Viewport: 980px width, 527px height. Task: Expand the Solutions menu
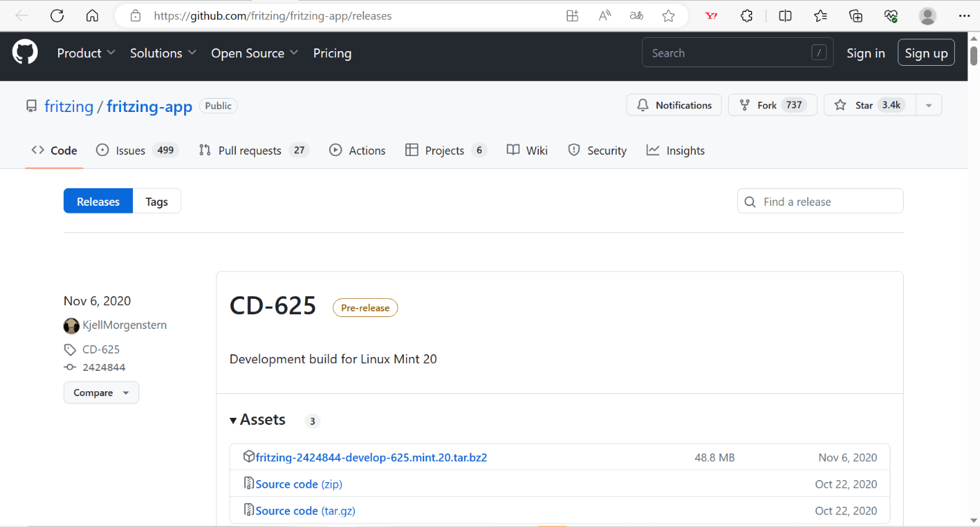click(x=163, y=53)
